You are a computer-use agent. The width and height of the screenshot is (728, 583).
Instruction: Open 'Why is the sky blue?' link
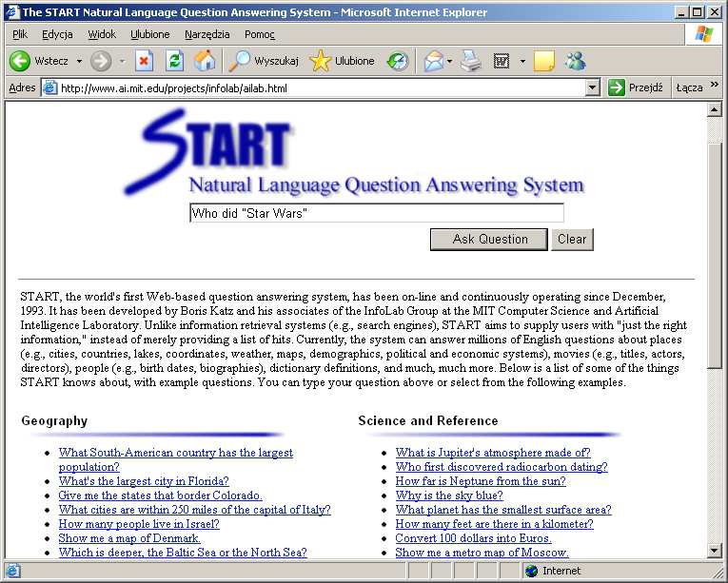(449, 496)
